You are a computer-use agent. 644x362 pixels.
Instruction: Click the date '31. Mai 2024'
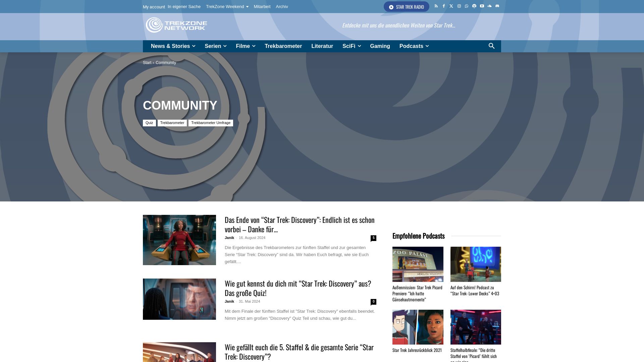249,301
